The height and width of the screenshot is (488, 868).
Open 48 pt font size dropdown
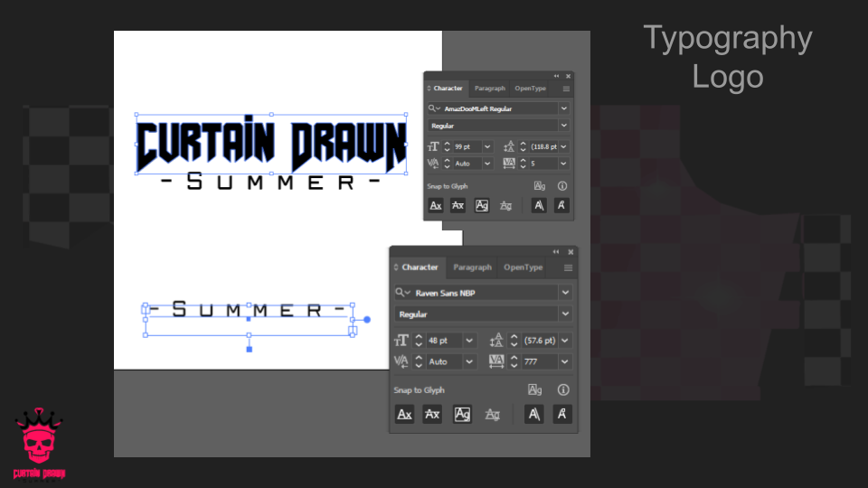point(469,341)
